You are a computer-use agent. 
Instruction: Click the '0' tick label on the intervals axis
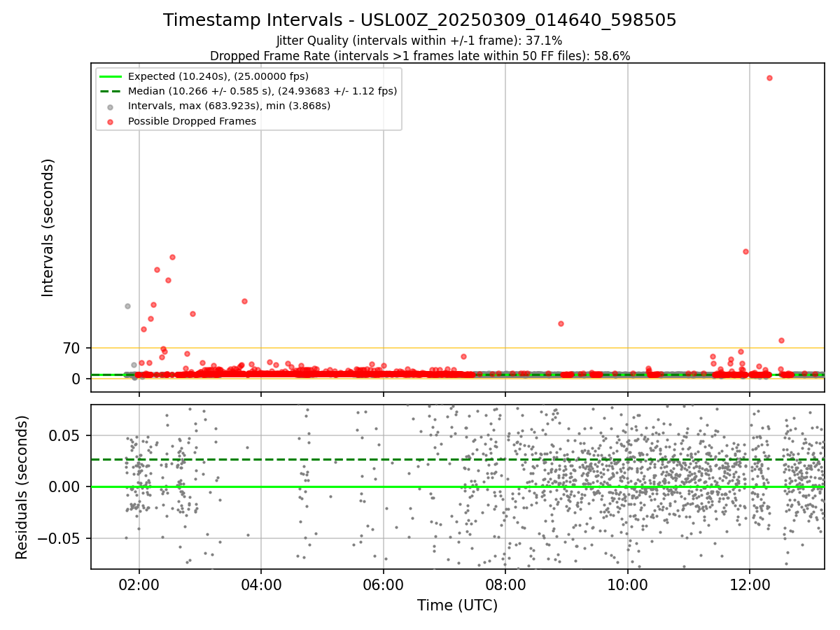(x=77, y=379)
